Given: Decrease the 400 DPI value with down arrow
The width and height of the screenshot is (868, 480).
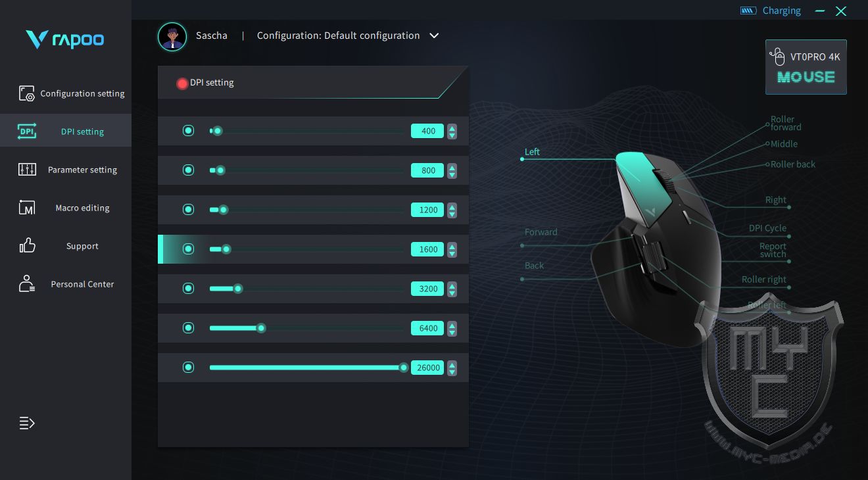Looking at the screenshot, I should (452, 135).
